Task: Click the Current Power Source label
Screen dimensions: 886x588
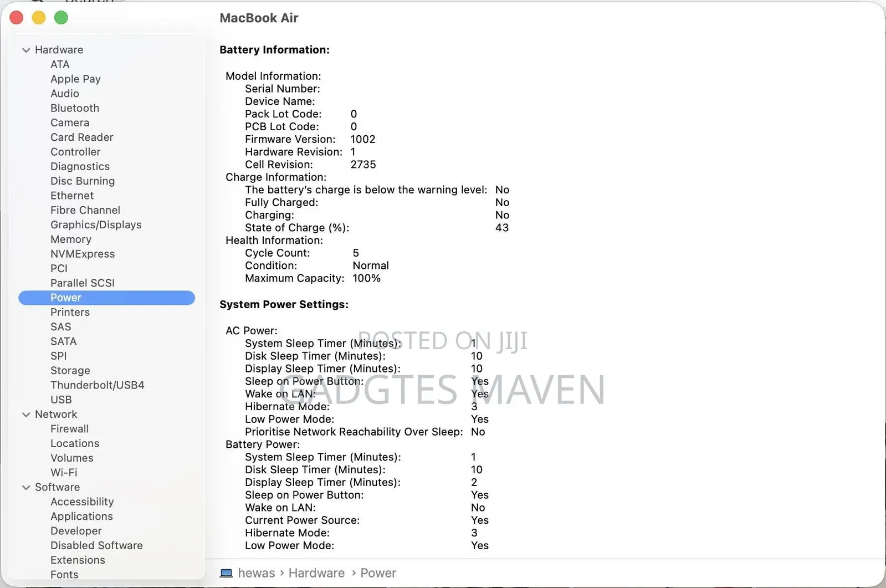Action: click(x=302, y=520)
